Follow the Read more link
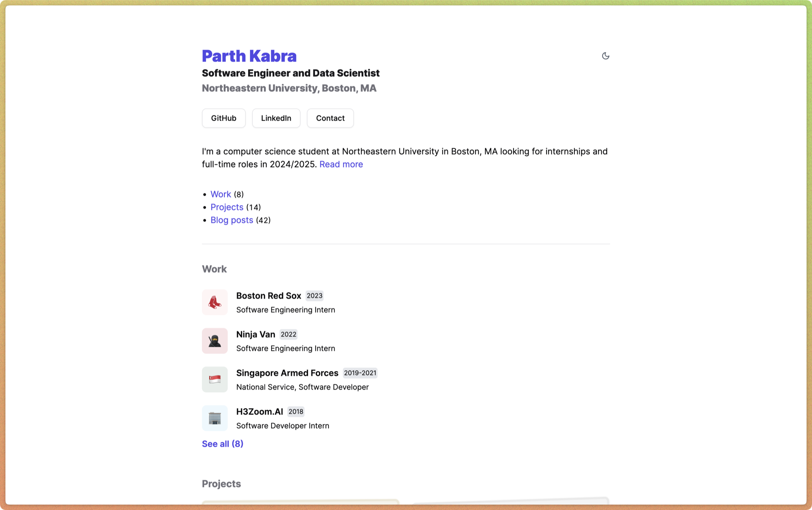Viewport: 812px width, 510px height. coord(341,164)
